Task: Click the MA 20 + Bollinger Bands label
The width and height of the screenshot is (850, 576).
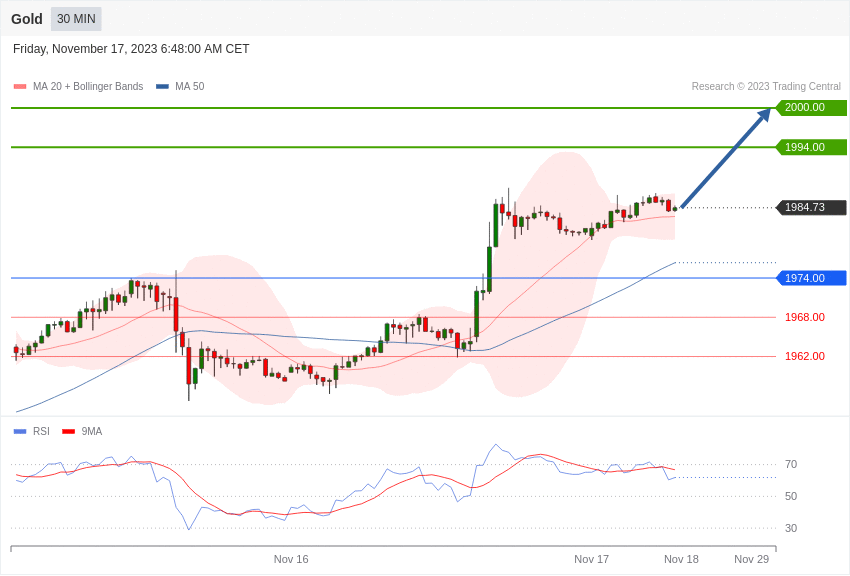Action: (88, 86)
